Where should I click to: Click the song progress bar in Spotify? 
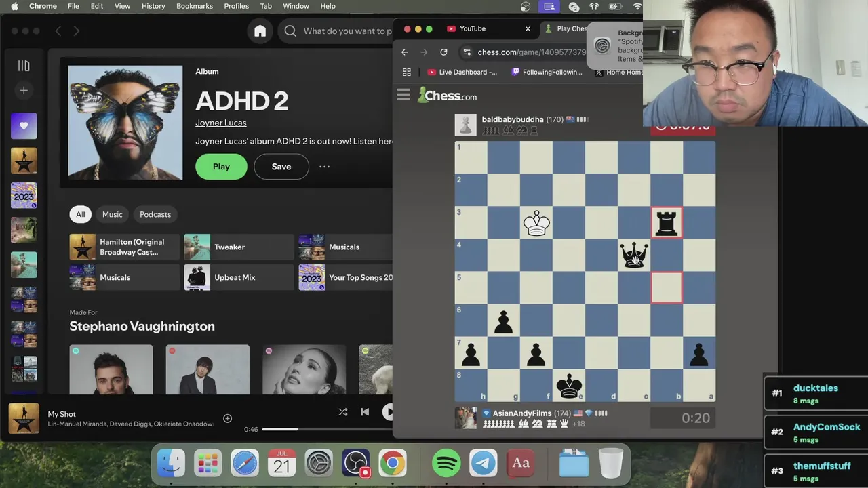coord(328,429)
